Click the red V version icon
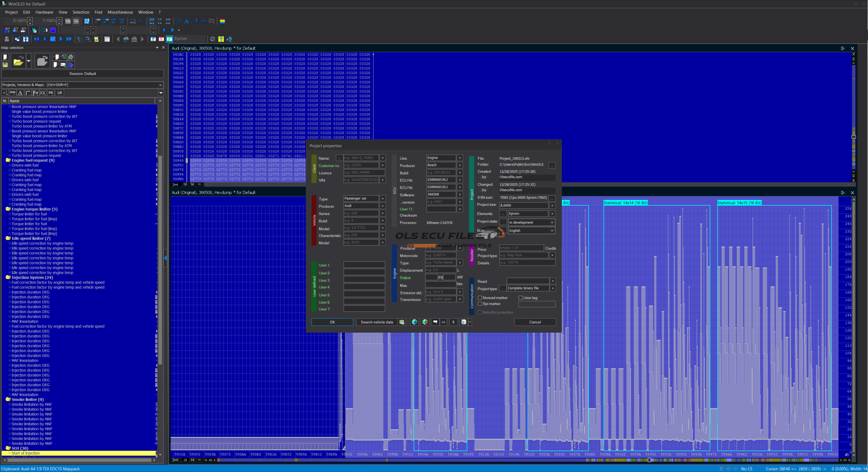868x472 pixels. point(161,39)
